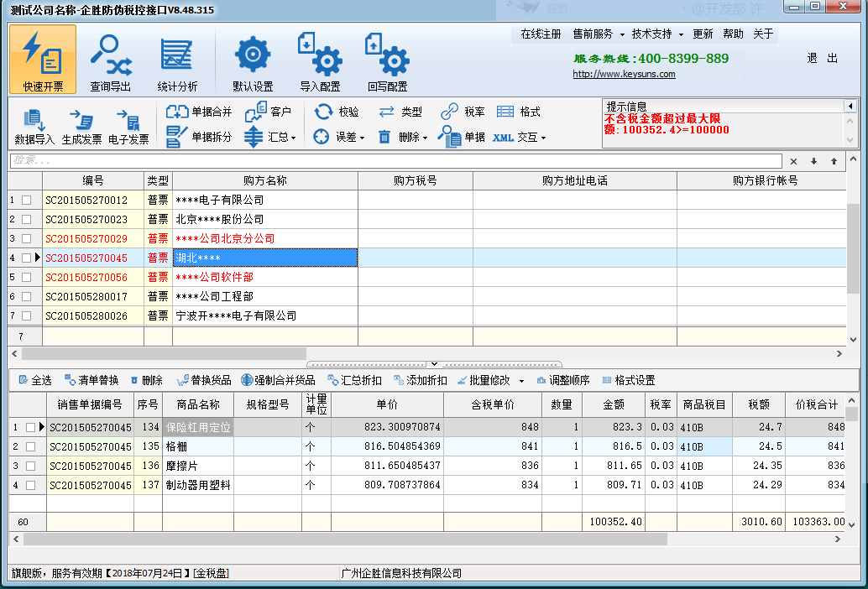Open the 关于 menu item
Image resolution: width=868 pixels, height=589 pixels.
point(763,34)
